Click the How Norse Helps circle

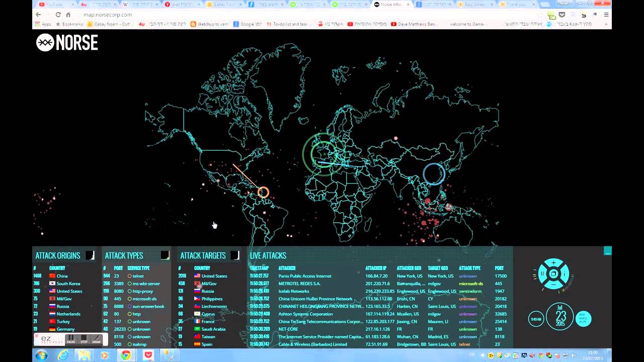(583, 318)
